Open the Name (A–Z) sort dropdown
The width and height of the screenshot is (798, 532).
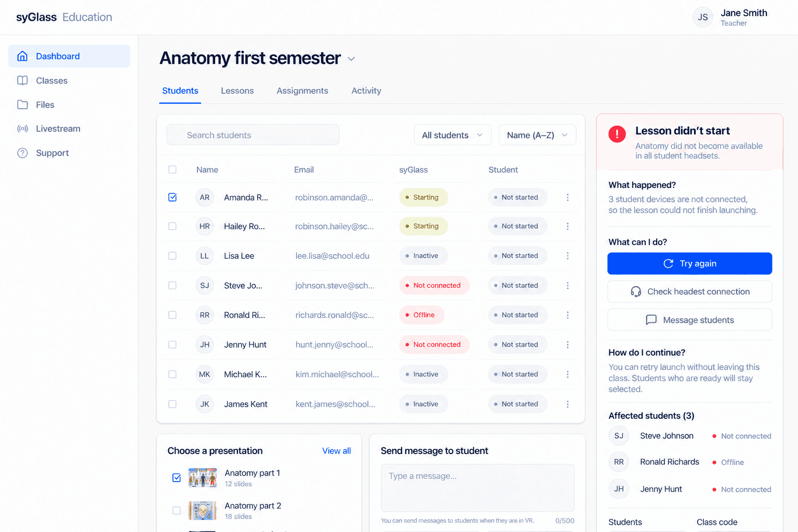537,135
